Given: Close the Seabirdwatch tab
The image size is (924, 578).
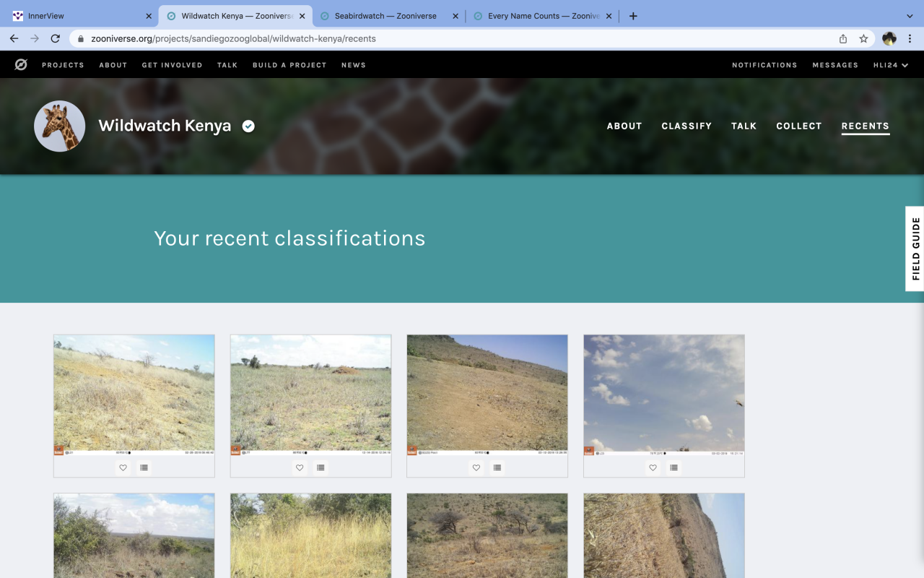Looking at the screenshot, I should (455, 16).
